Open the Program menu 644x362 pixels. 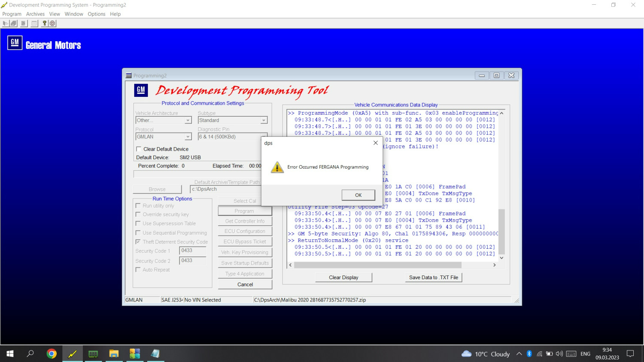pyautogui.click(x=12, y=14)
